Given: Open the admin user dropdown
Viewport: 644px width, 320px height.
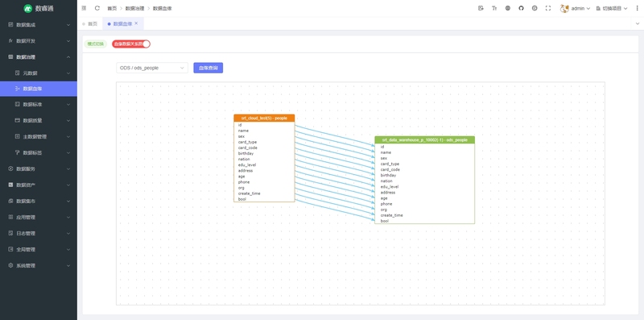Looking at the screenshot, I should click(575, 8).
